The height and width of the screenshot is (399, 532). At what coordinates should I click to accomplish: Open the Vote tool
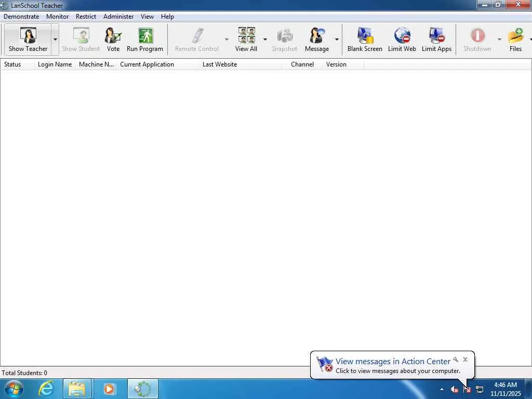point(113,39)
